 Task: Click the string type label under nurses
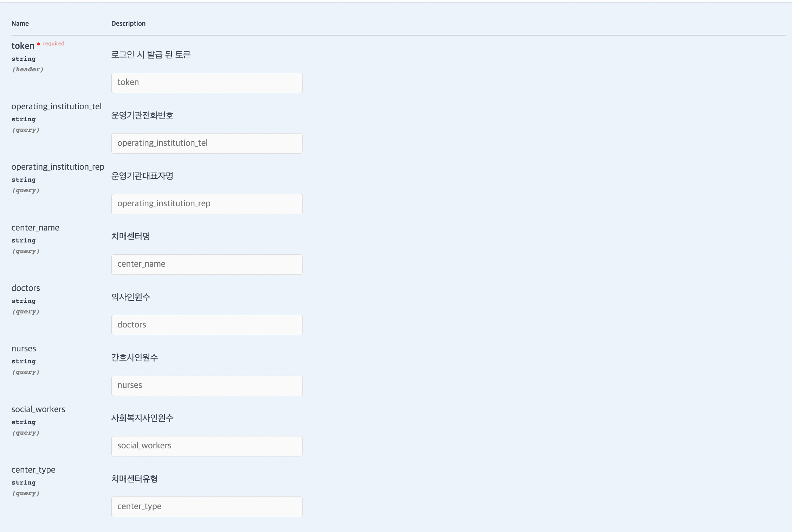click(24, 361)
